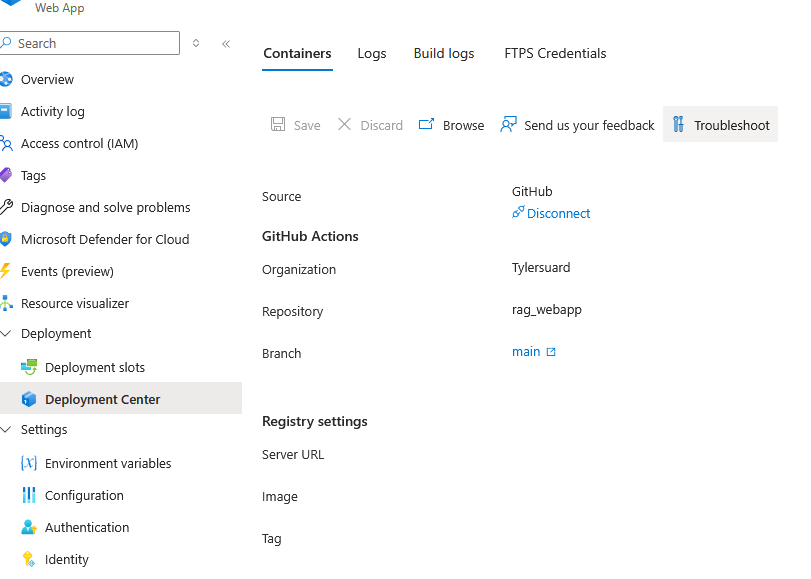This screenshot has height=579, width=811.
Task: Click the Defender shield icon
Action: (x=5, y=239)
